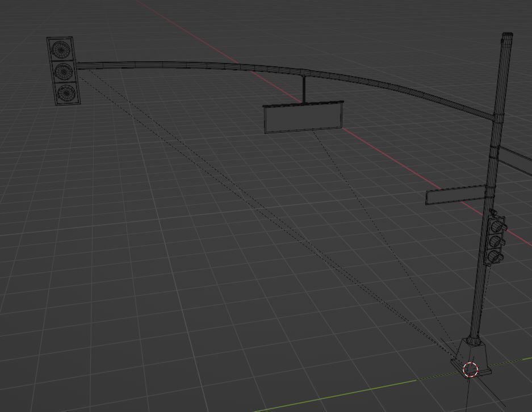Click the red-white 3D cursor at pole base
532x412 pixels.
470,369
